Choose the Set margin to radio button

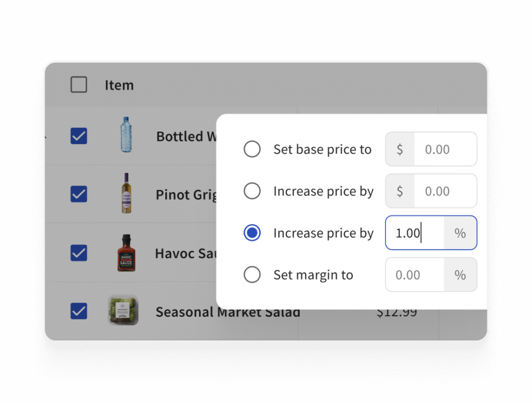point(252,275)
